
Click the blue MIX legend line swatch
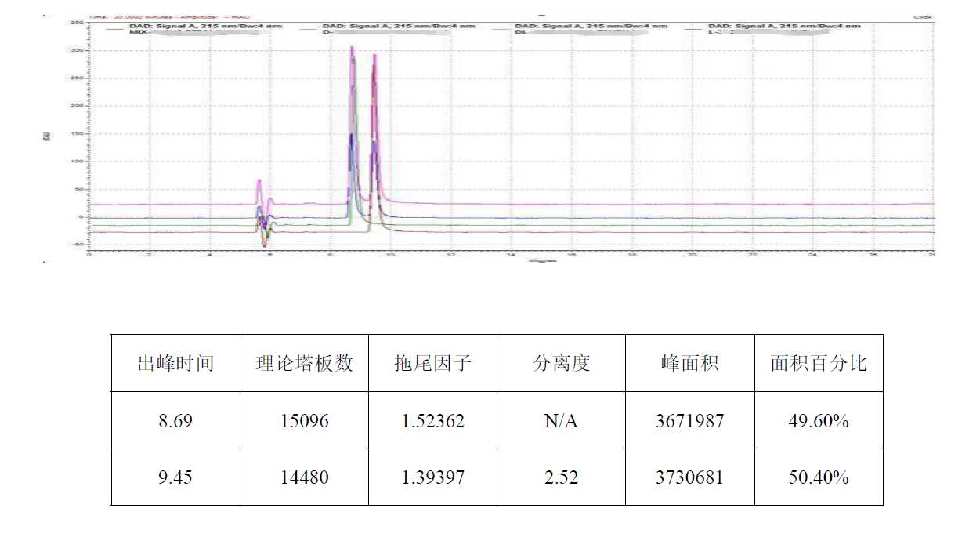click(x=116, y=27)
